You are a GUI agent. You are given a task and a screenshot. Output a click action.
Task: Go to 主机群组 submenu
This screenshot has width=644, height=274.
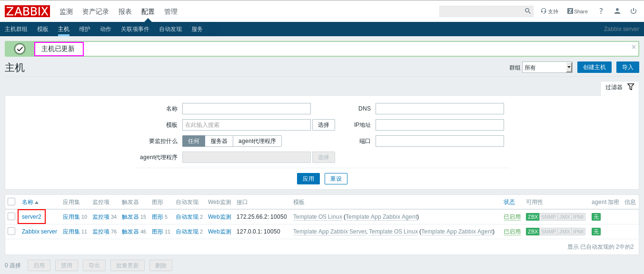pyautogui.click(x=16, y=29)
